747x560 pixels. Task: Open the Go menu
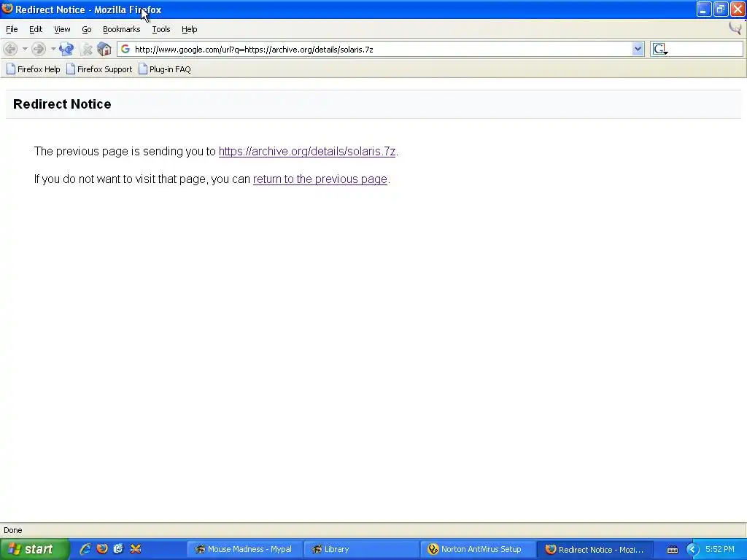click(x=87, y=29)
